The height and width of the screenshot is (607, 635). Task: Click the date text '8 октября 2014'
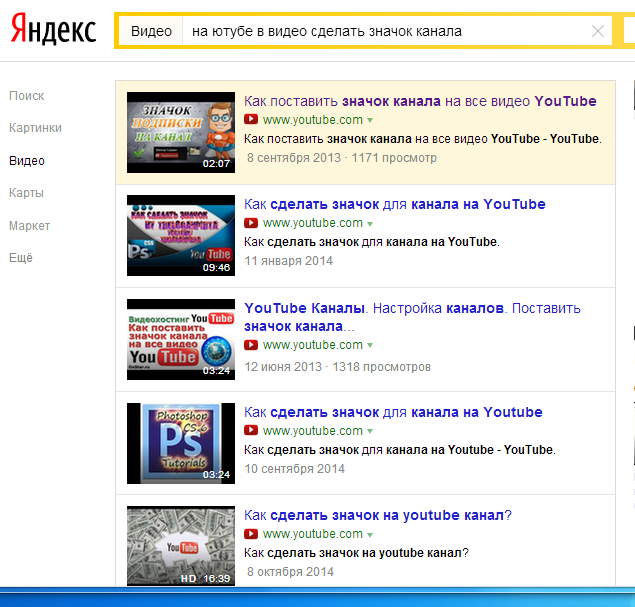click(290, 572)
